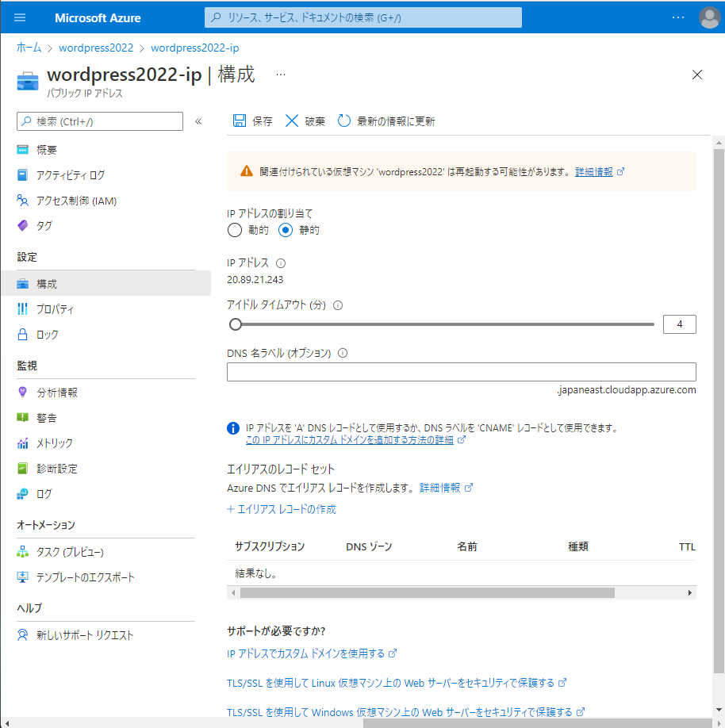
Task: Click the ロック padlock icon
Action: (22, 335)
